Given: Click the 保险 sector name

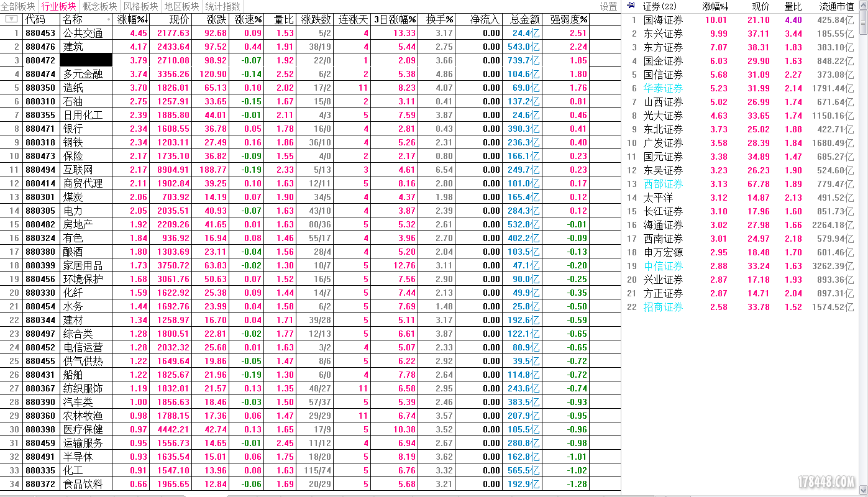Looking at the screenshot, I should (73, 156).
